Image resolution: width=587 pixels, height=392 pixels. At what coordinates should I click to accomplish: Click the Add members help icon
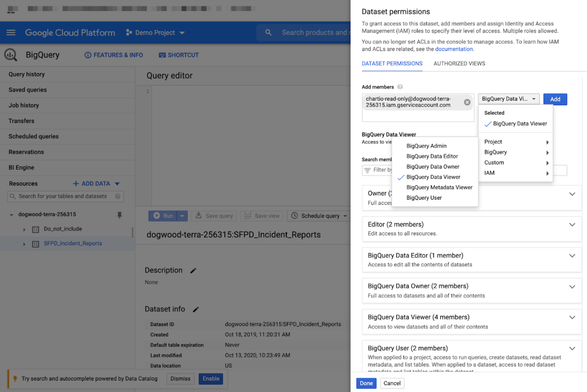pyautogui.click(x=400, y=87)
